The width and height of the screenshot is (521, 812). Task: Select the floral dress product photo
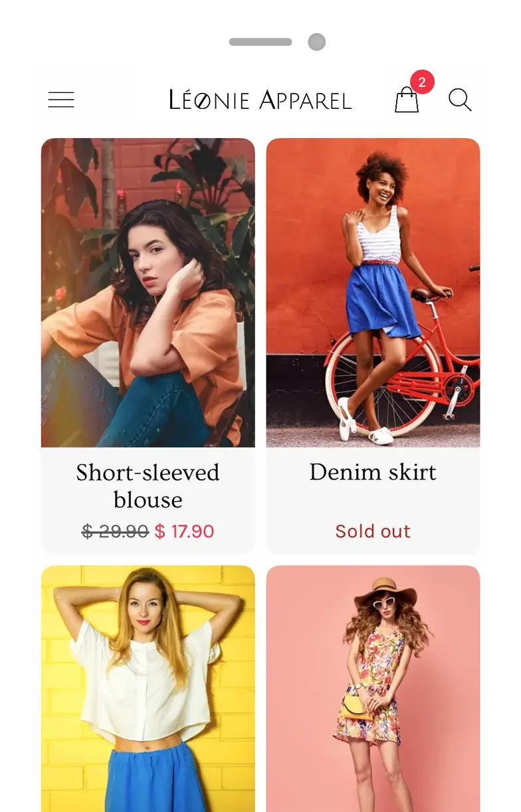click(x=373, y=688)
